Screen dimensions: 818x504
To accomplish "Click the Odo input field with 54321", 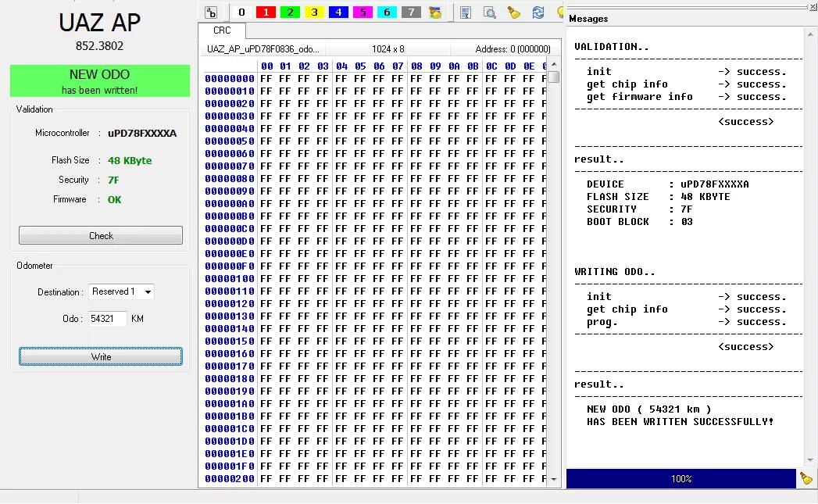I will click(108, 319).
